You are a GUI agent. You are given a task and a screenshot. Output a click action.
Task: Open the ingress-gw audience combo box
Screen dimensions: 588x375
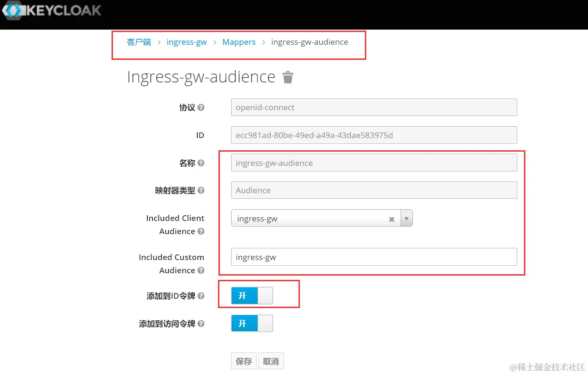pos(322,219)
